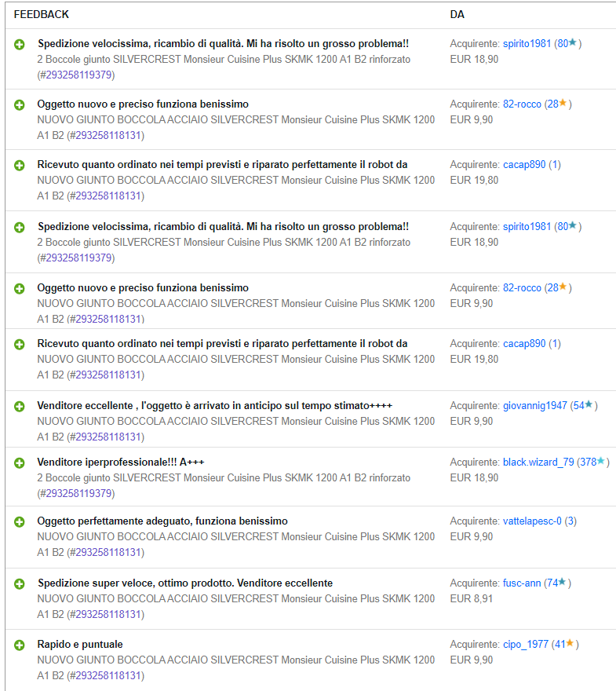Screen dimensions: 616x691
Task: Click price EUR 9,90 under giovannig1947
Action: point(471,422)
